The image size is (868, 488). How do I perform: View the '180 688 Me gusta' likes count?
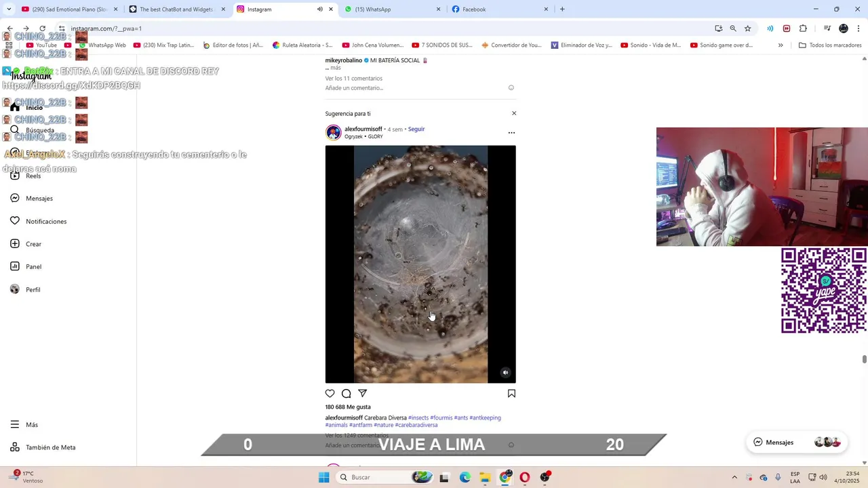point(348,407)
